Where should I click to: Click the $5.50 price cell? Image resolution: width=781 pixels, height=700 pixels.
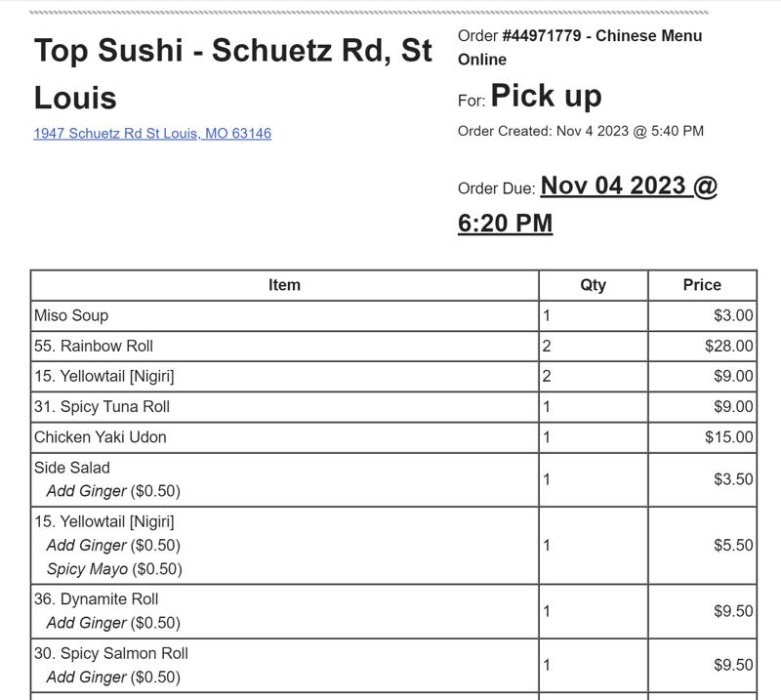click(x=732, y=545)
